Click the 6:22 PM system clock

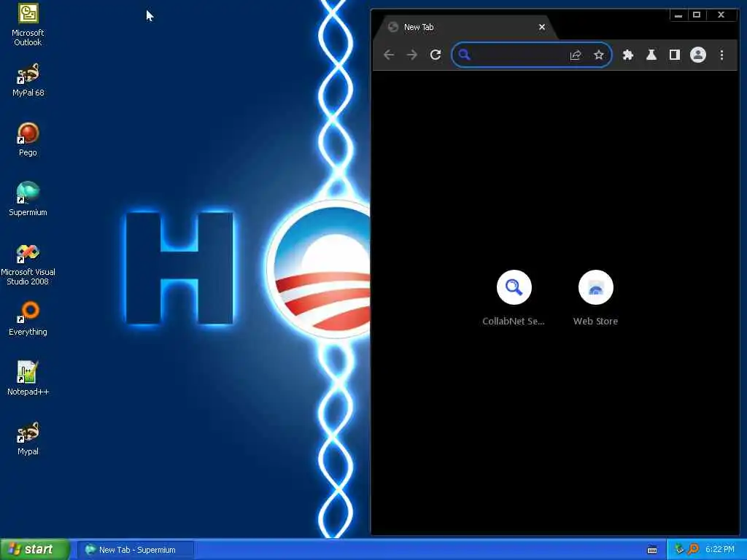[x=720, y=550]
